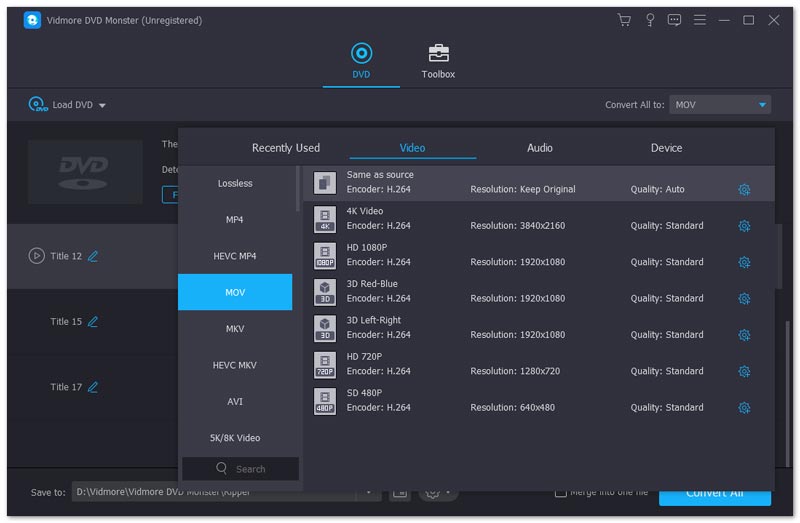Expand the Load DVD dropdown arrow

[102, 105]
